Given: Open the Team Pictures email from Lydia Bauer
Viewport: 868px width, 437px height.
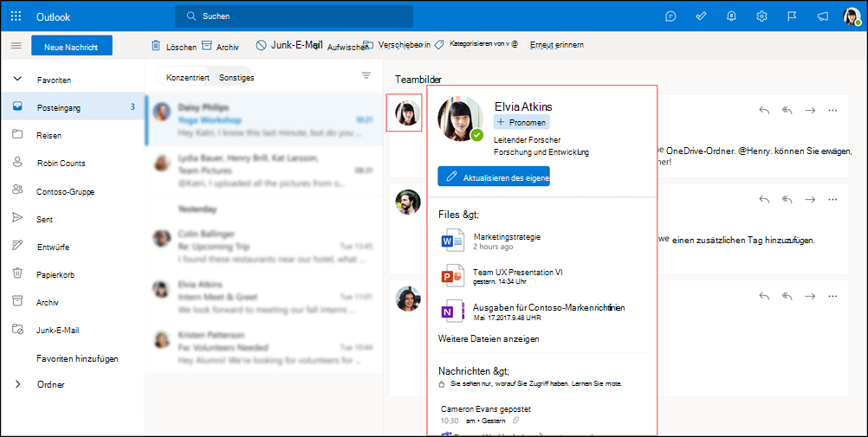Looking at the screenshot, I should coord(264,170).
